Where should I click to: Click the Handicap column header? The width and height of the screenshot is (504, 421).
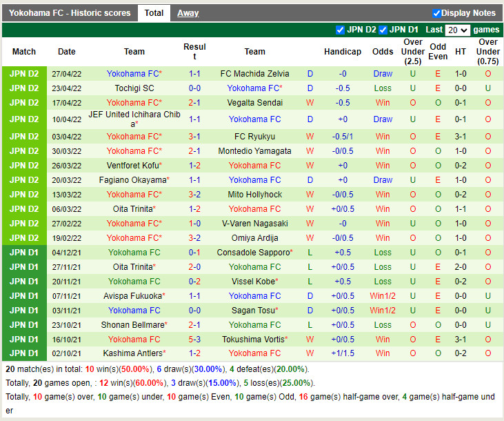tap(342, 52)
